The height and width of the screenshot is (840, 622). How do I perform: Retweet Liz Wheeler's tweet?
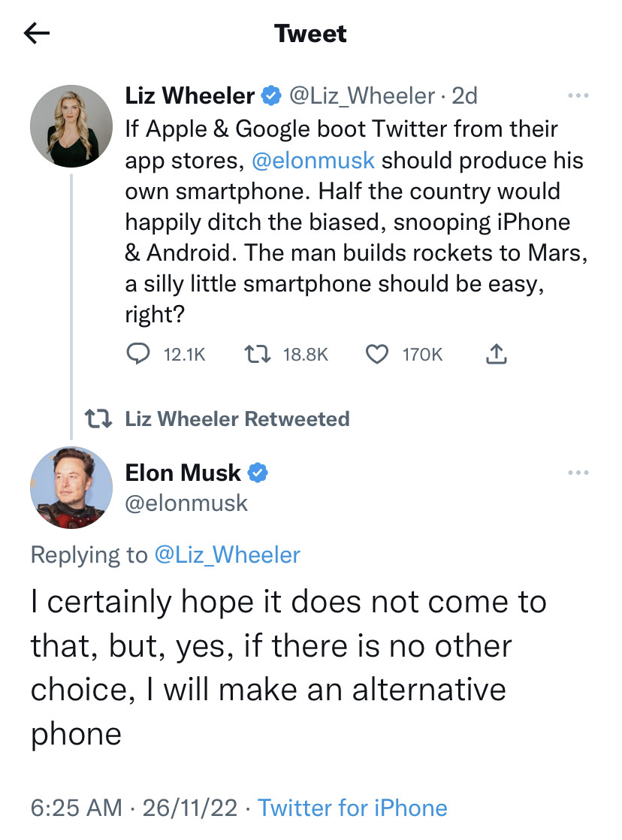pos(258,354)
